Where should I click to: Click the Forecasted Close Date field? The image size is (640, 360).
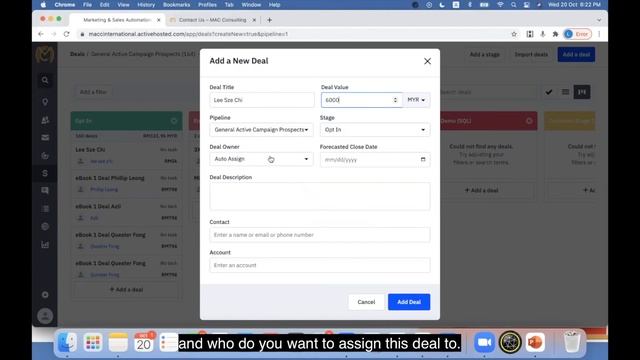375,160
